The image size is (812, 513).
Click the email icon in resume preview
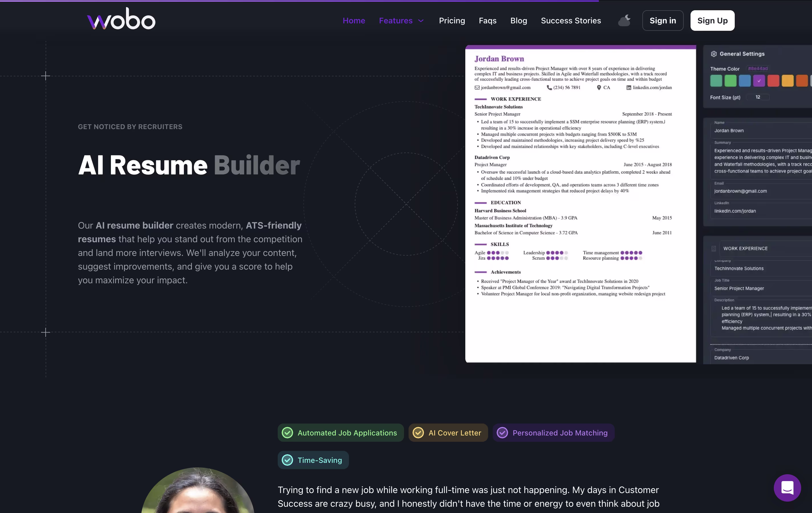point(477,87)
